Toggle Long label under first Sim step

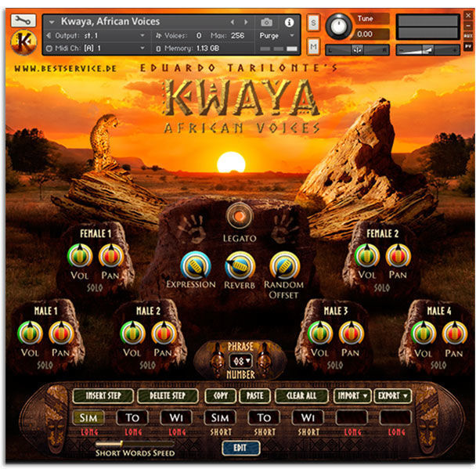tap(89, 432)
